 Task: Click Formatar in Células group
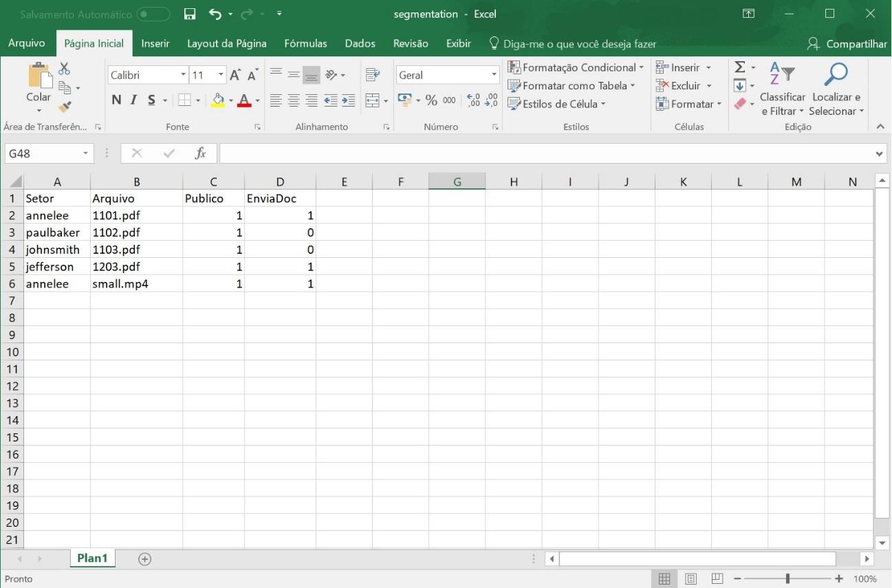coord(689,104)
